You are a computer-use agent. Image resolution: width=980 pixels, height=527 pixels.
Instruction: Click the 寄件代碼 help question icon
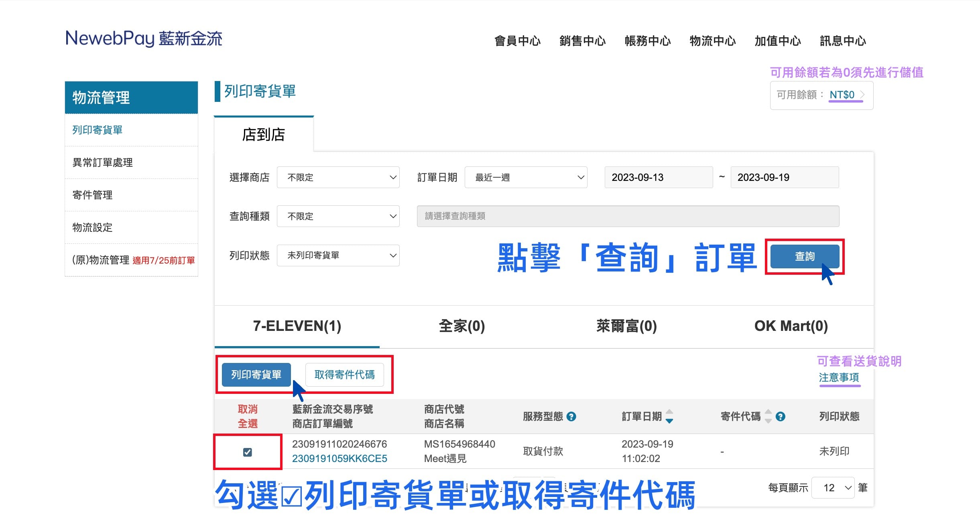pyautogui.click(x=780, y=417)
